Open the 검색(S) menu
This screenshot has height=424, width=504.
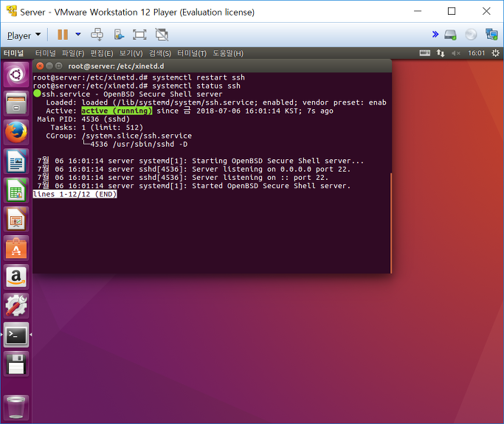tap(159, 53)
